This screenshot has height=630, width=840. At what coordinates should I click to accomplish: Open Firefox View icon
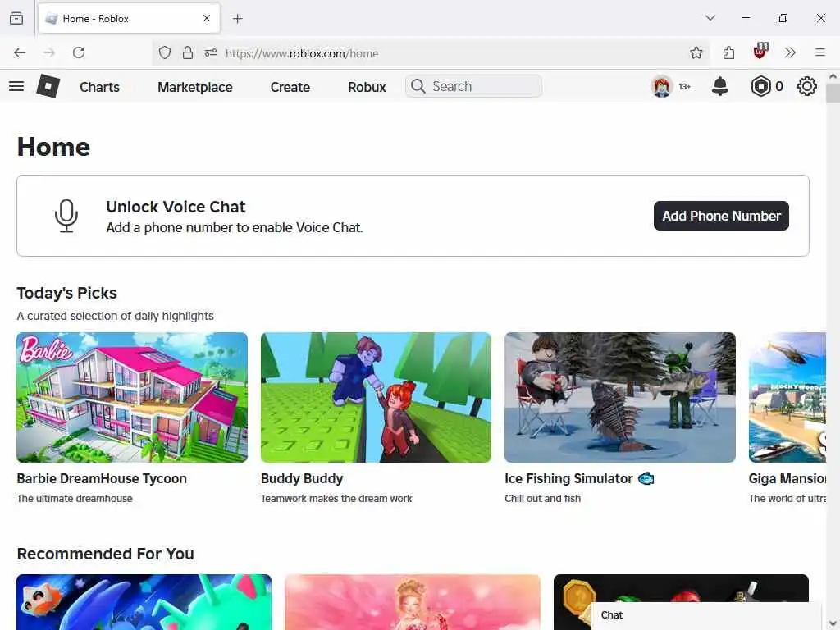tap(16, 18)
